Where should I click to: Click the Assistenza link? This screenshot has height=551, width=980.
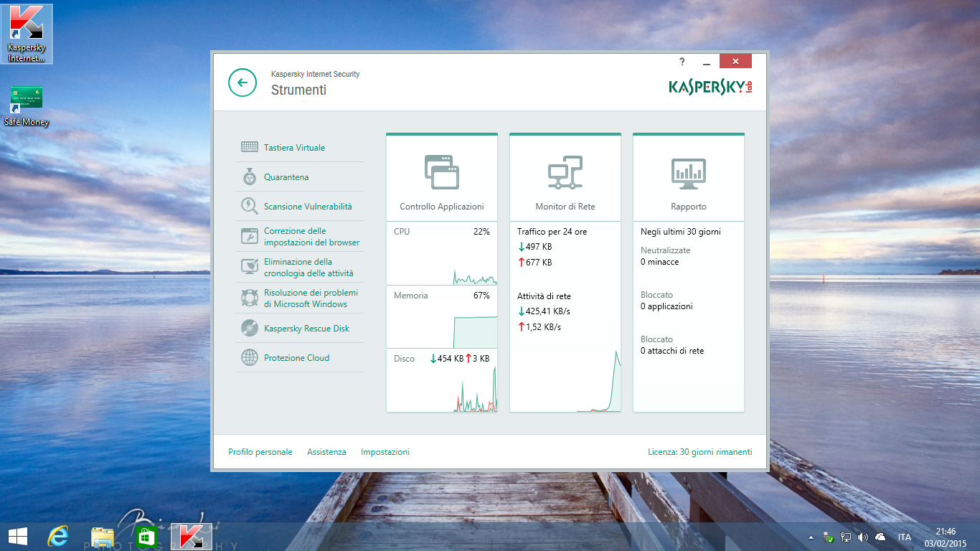tap(326, 452)
